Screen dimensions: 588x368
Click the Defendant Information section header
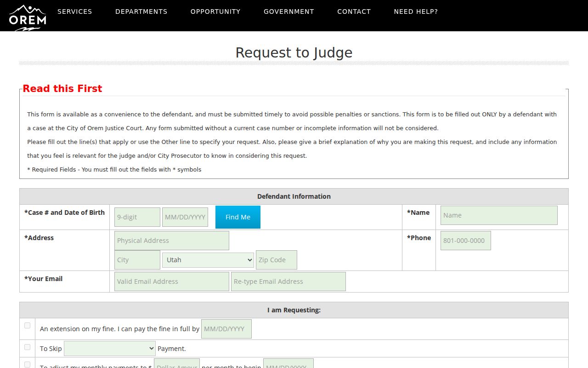click(294, 196)
